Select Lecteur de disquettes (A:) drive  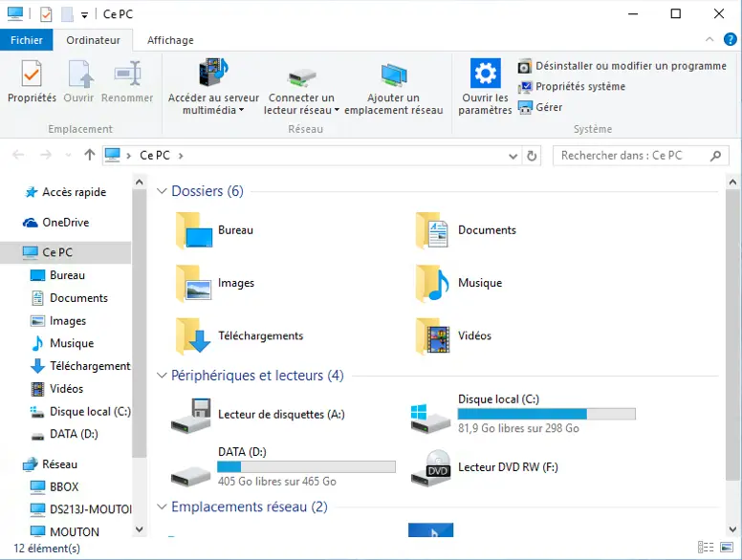(258, 415)
